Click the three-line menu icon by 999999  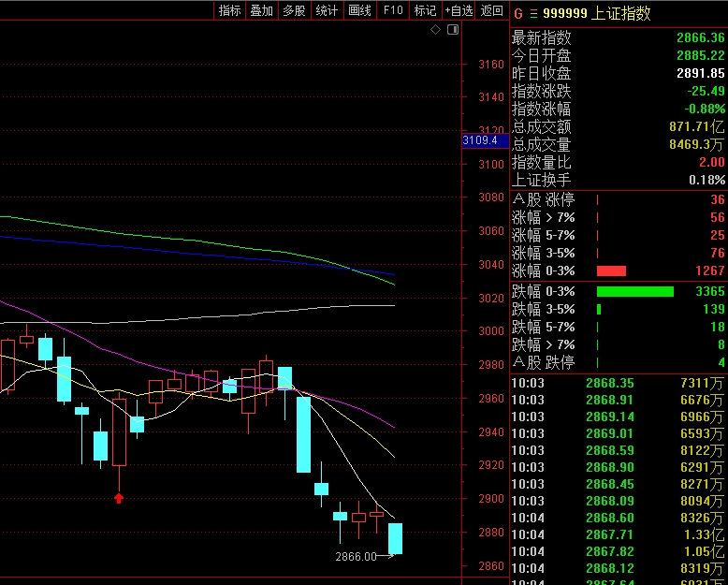(x=533, y=14)
